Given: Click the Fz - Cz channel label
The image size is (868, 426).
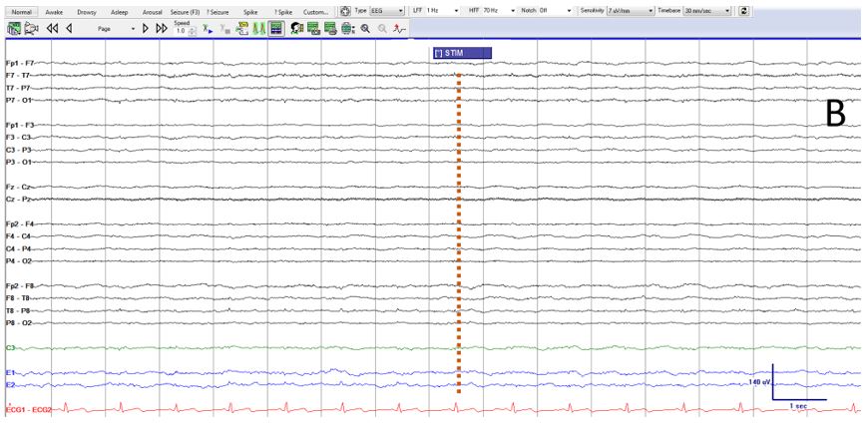Looking at the screenshot, I should [18, 187].
